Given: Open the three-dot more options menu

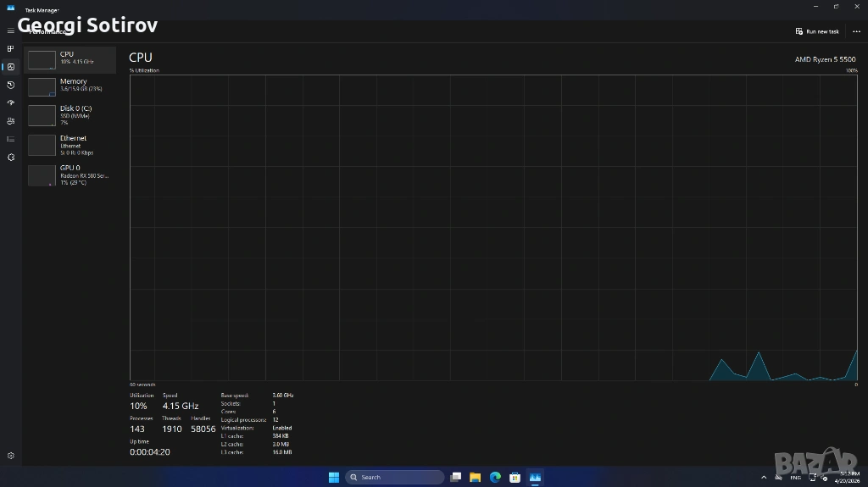Looking at the screenshot, I should pos(856,31).
